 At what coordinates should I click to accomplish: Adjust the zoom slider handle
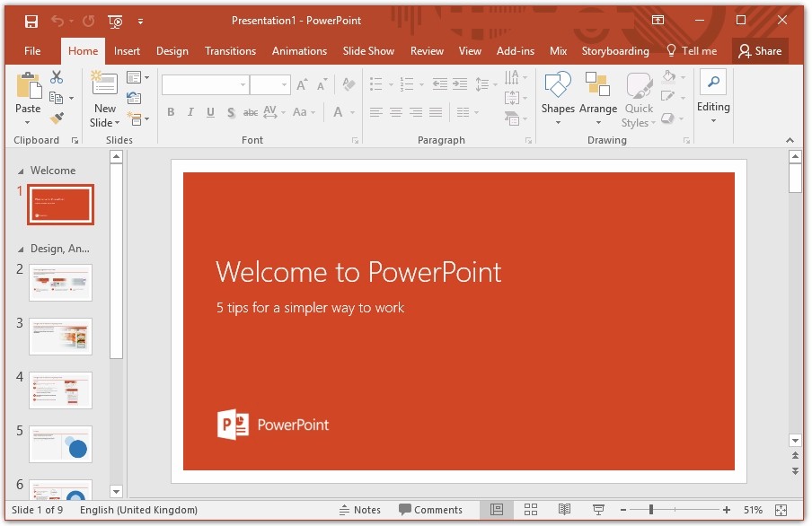click(x=651, y=510)
